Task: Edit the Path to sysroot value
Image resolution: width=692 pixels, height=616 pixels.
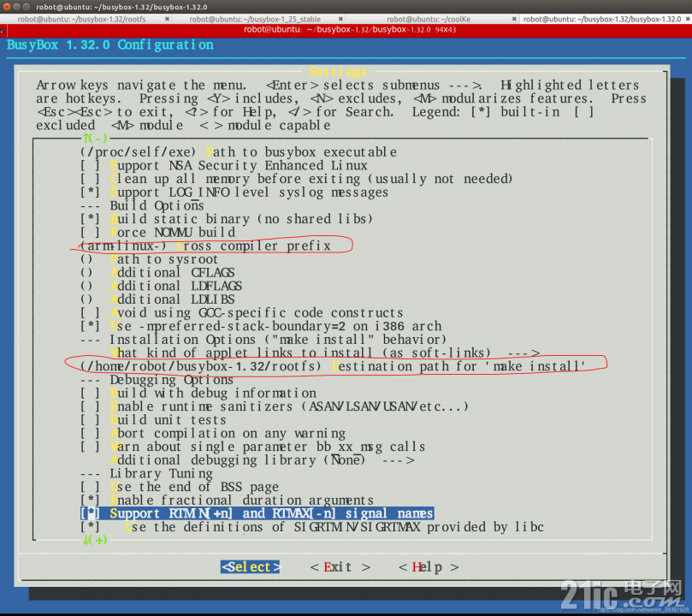Action: click(149, 259)
